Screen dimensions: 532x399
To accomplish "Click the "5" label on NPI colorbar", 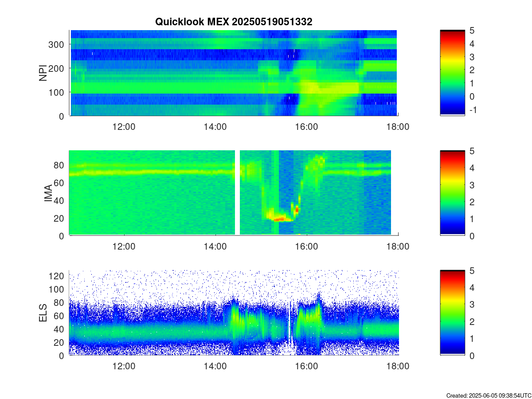I will coord(472,31).
